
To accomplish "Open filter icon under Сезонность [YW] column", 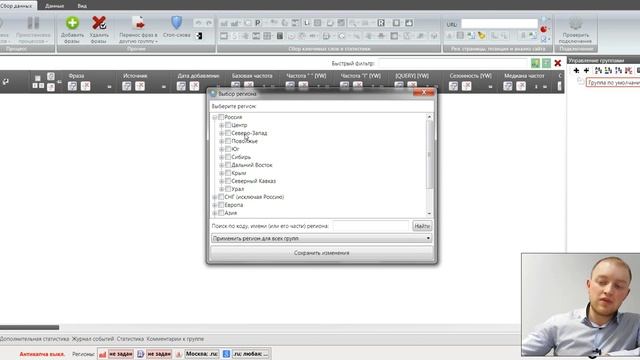I will click(453, 86).
